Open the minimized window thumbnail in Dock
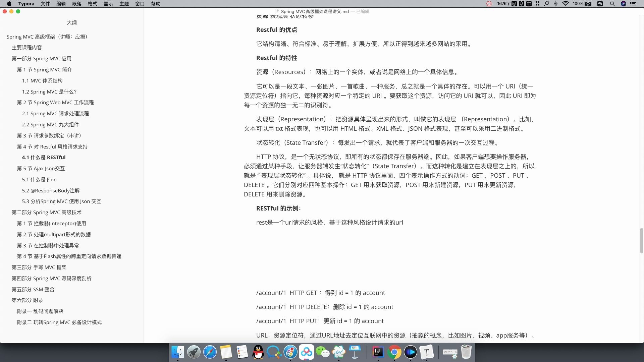This screenshot has width=644, height=362. [450, 352]
